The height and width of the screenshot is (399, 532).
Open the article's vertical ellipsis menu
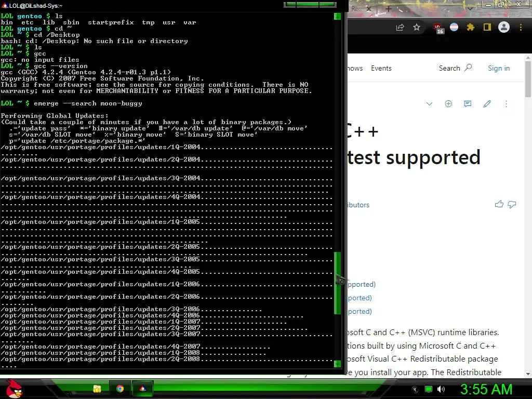click(x=506, y=104)
